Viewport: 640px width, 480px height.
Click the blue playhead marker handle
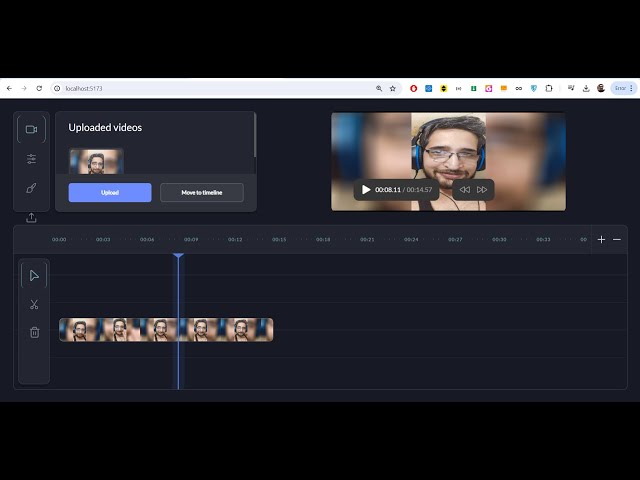pyautogui.click(x=178, y=256)
